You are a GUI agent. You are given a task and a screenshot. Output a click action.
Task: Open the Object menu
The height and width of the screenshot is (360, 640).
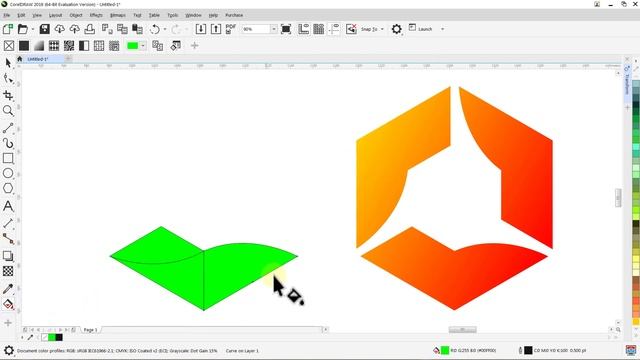coord(76,15)
